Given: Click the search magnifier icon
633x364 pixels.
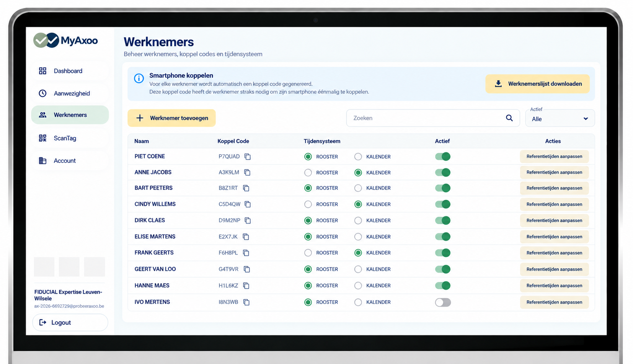Looking at the screenshot, I should click(509, 118).
